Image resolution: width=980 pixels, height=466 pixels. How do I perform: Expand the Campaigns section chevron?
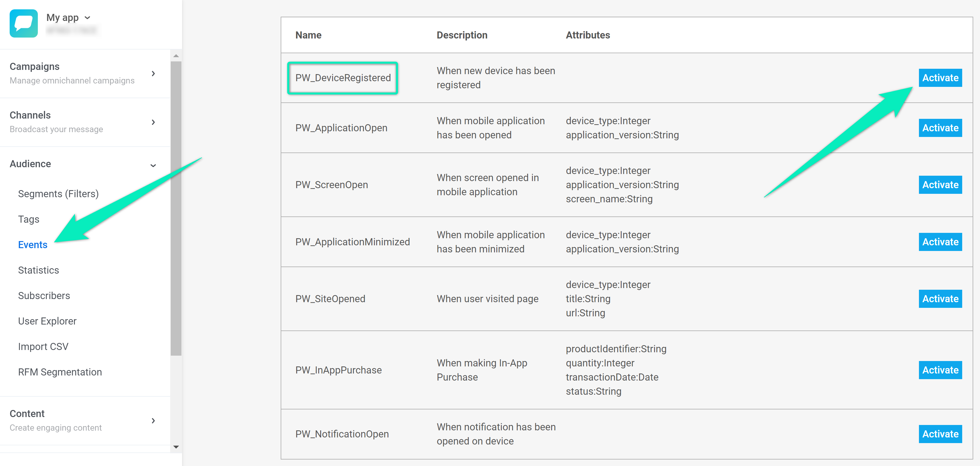[153, 74]
